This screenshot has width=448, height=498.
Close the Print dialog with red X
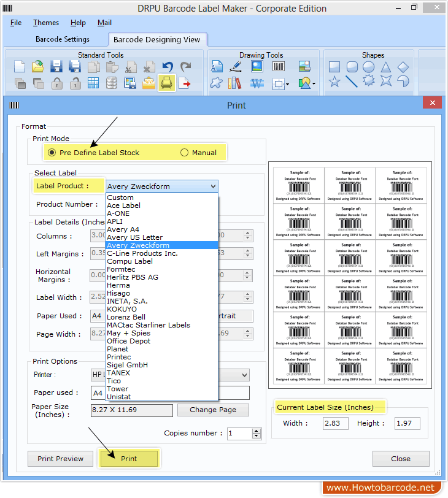pos(433,102)
